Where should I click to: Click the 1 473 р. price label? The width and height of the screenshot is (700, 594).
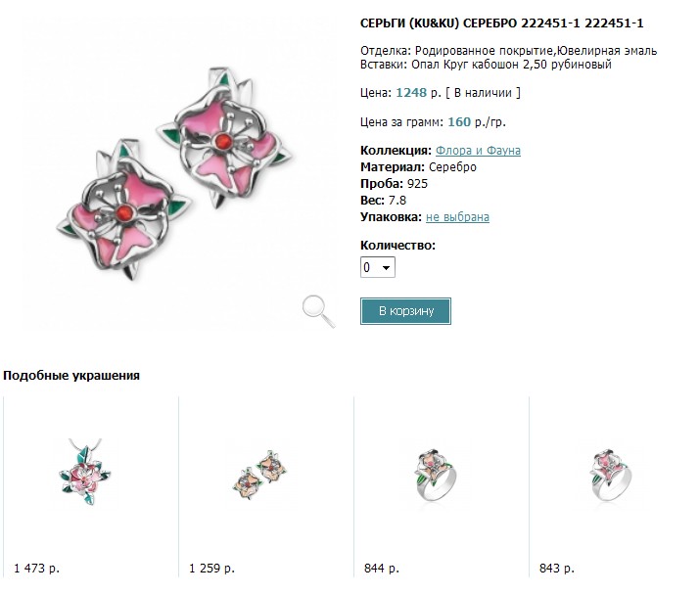point(39,569)
